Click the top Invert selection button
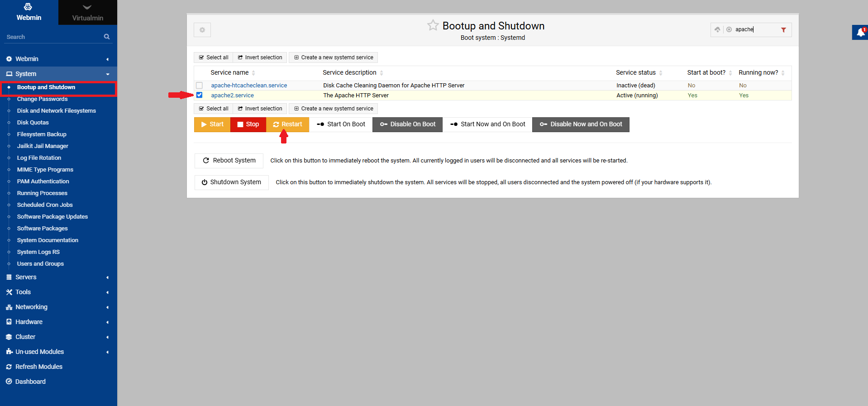The width and height of the screenshot is (868, 406). click(x=260, y=57)
